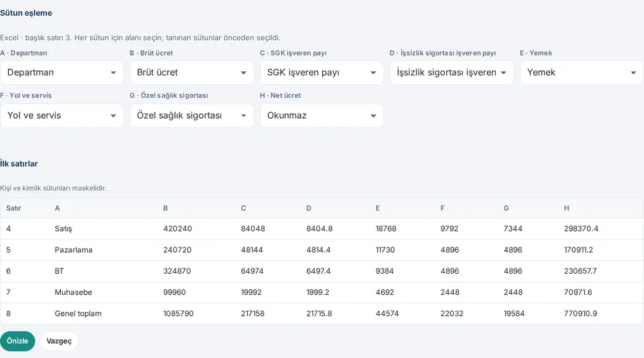
Task: Click the value 70971.6
Action: (578, 292)
